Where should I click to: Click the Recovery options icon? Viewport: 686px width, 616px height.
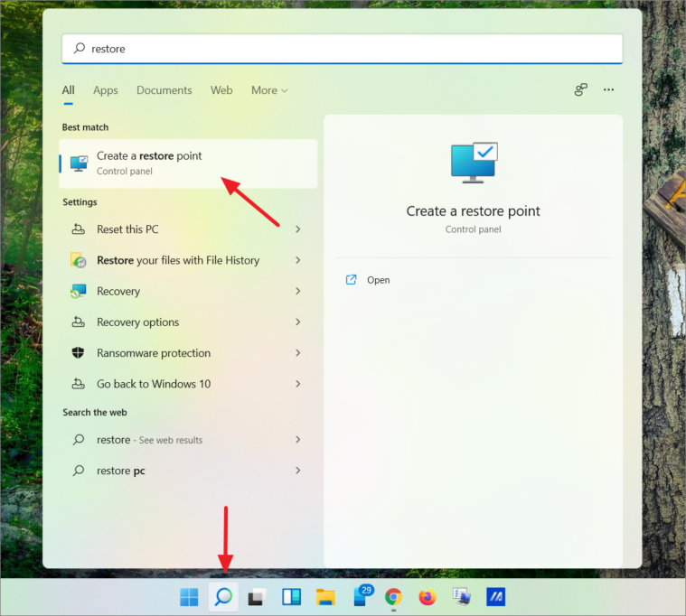click(x=79, y=322)
